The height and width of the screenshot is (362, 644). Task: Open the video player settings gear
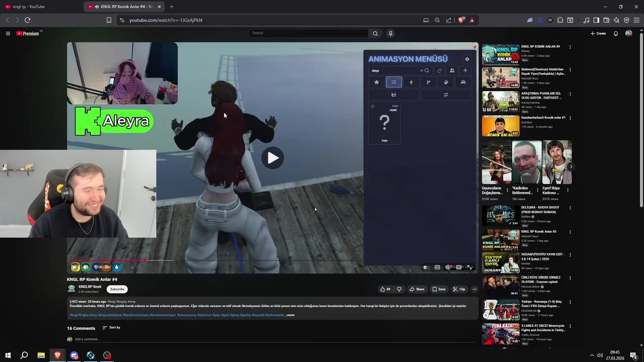[x=448, y=267]
